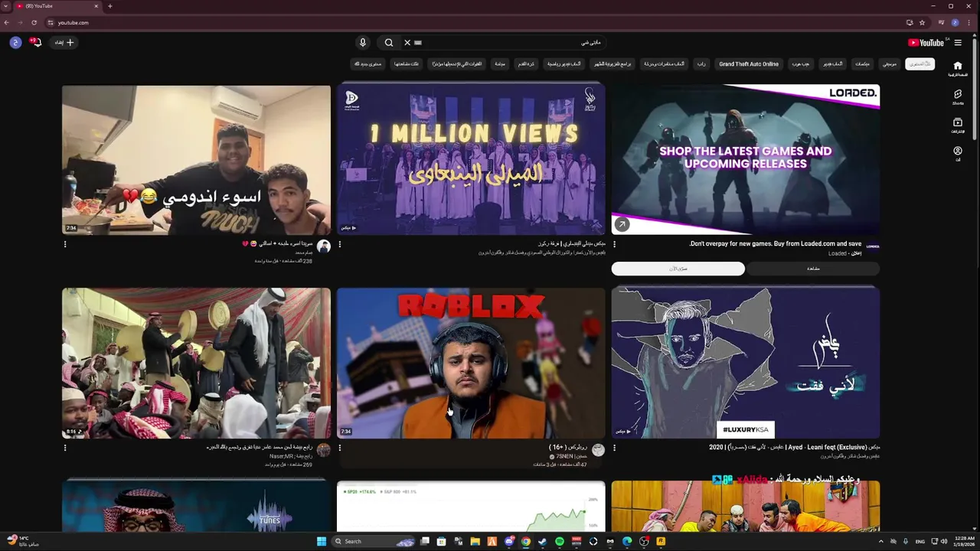Open the Windows Start menu

point(322,542)
